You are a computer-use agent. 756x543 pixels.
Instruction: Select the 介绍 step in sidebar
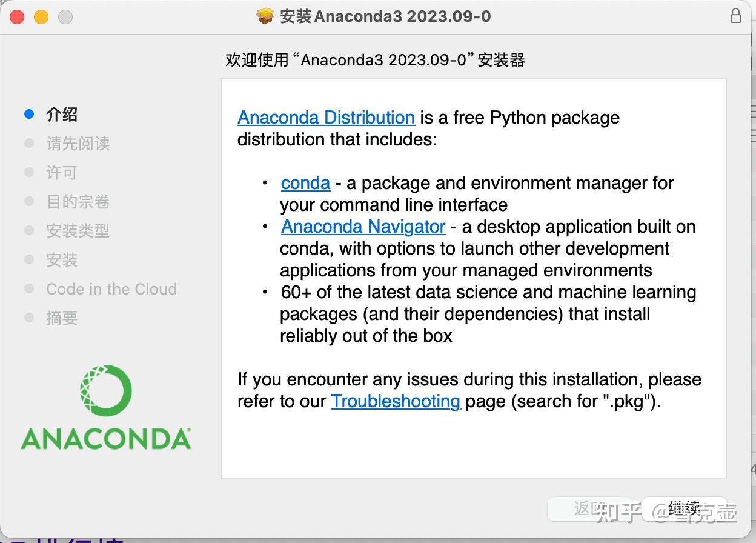pos(61,114)
